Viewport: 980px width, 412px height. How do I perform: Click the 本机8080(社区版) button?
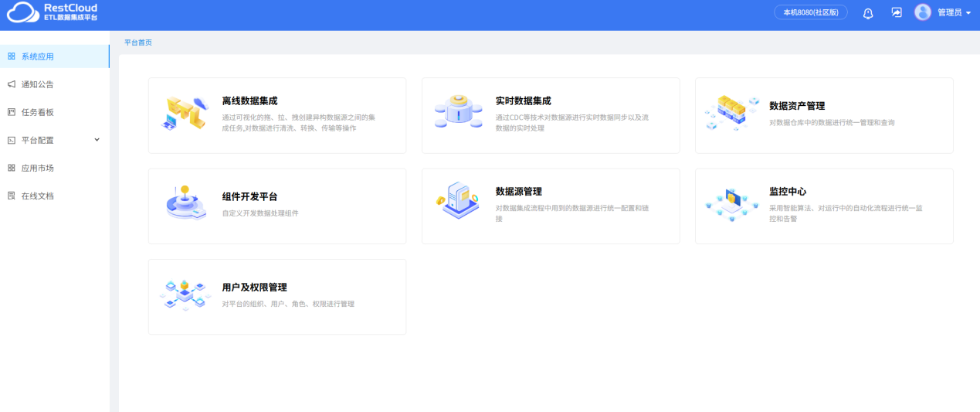811,12
